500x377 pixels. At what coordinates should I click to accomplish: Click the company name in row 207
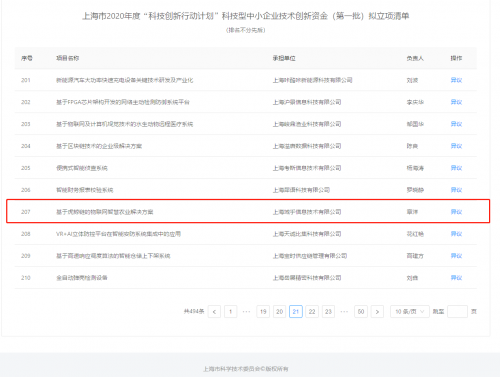click(307, 212)
